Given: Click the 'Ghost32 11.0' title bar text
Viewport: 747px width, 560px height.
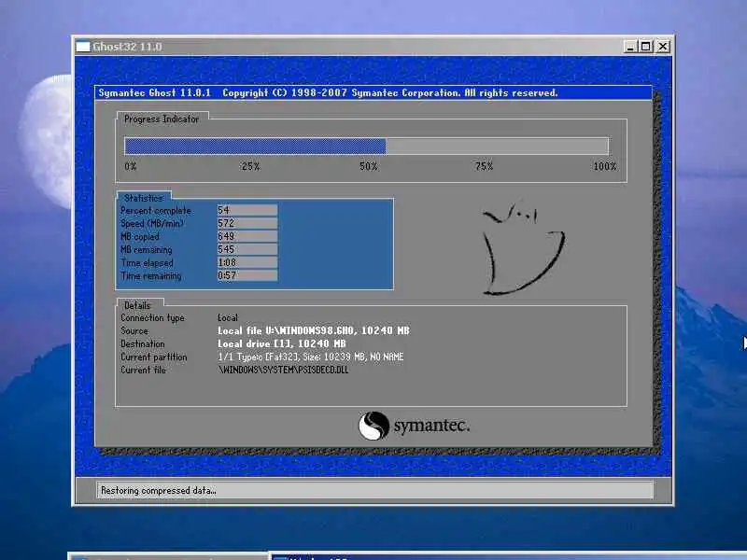Looking at the screenshot, I should pyautogui.click(x=127, y=47).
